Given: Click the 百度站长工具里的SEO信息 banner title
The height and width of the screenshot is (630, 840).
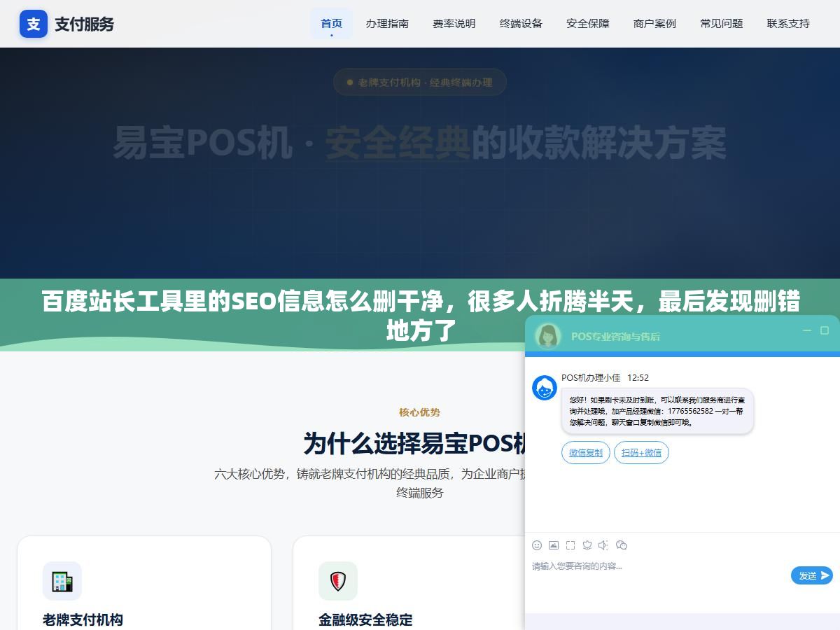Looking at the screenshot, I should click(420, 316).
